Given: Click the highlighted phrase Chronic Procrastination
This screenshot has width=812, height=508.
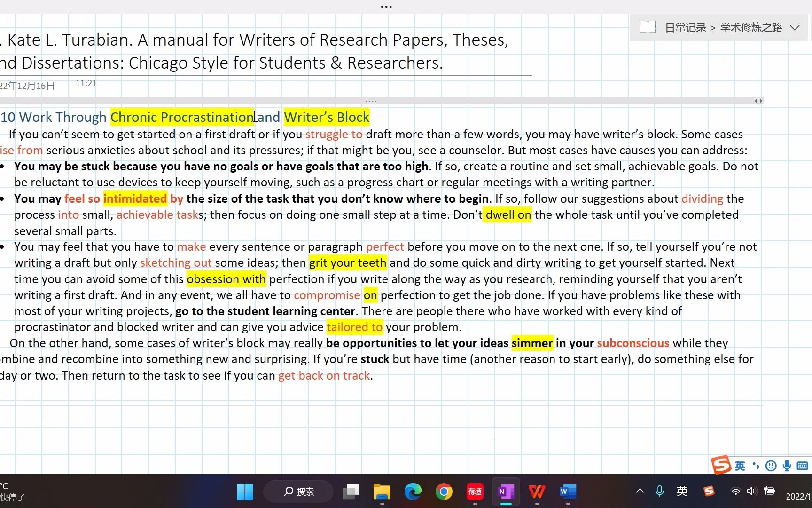Looking at the screenshot, I should pos(182,117).
